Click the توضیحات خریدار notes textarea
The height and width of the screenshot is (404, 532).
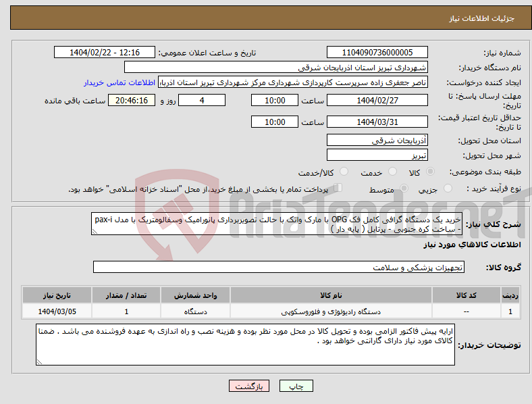tap(245, 345)
